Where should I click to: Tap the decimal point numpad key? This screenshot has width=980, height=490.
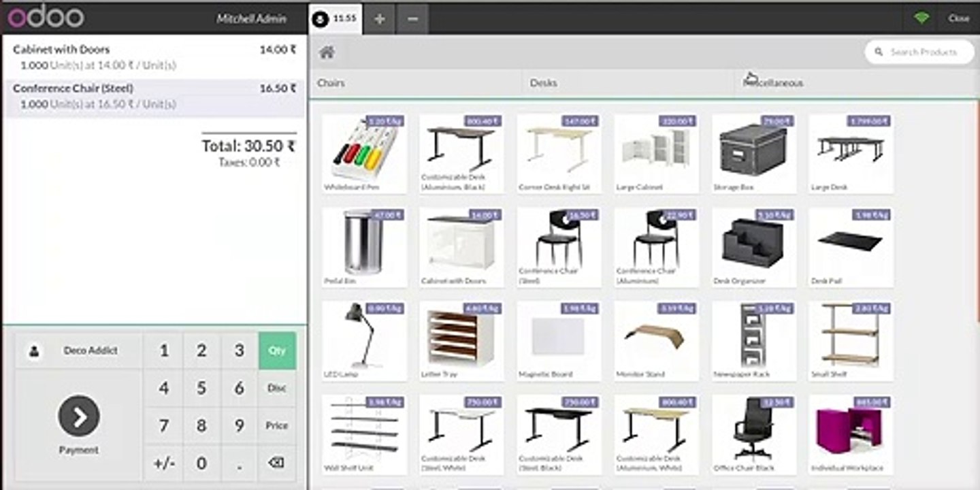tap(239, 463)
